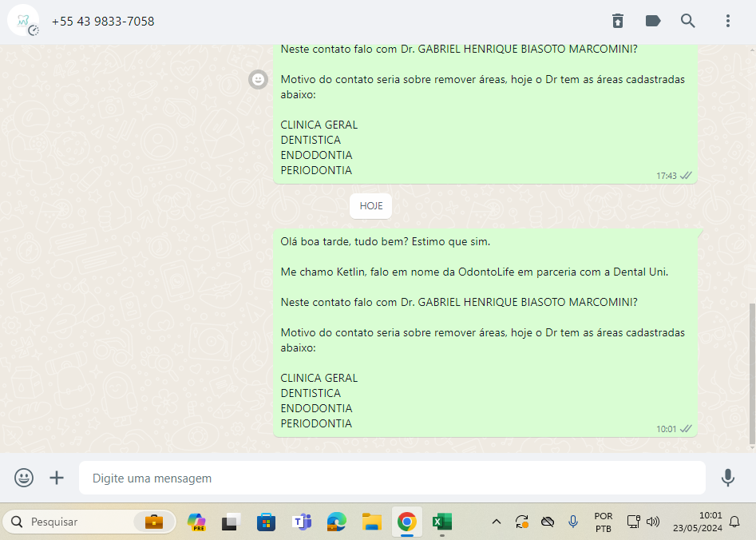Click the 10:01 message's 'PERIODONTIA' line
This screenshot has height=540, width=756.
coord(316,423)
